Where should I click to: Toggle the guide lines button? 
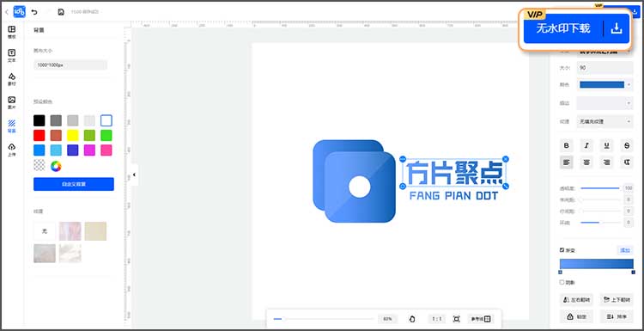click(481, 319)
